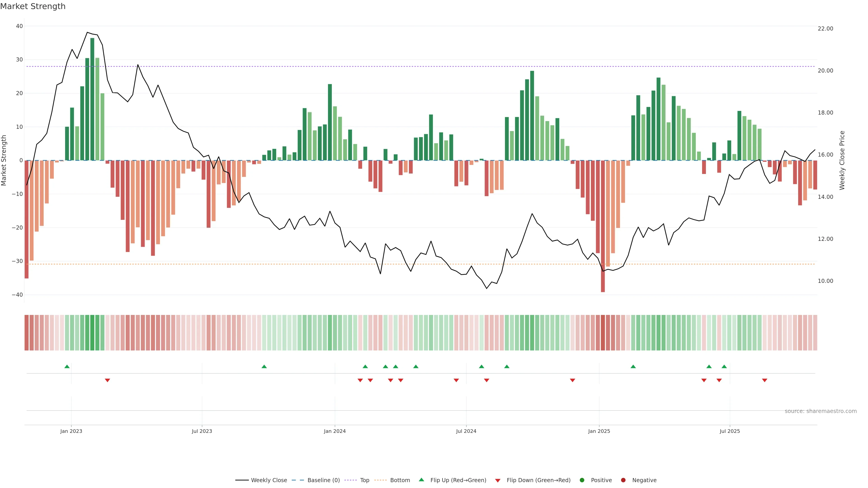The width and height of the screenshot is (868, 488).
Task: Toggle the Weekly Close legend entry
Action: pyautogui.click(x=269, y=480)
